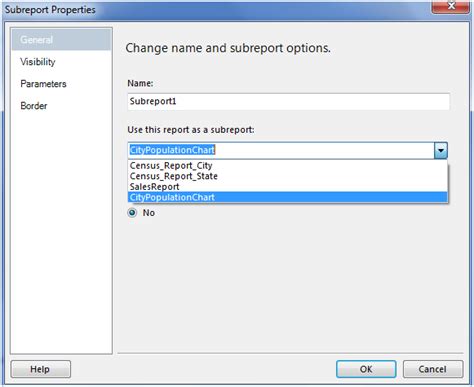This screenshot has width=474, height=387.
Task: Close the Subreport Properties window
Action: coord(451,6)
